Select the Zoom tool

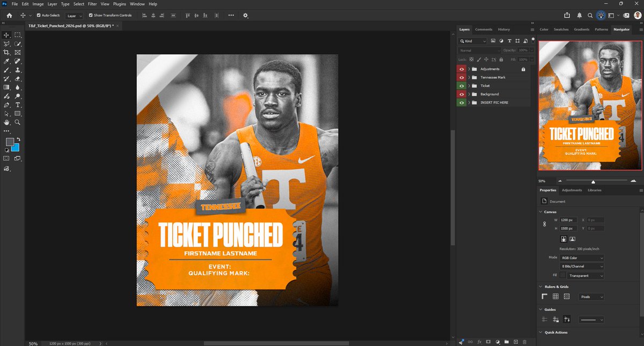(18, 122)
